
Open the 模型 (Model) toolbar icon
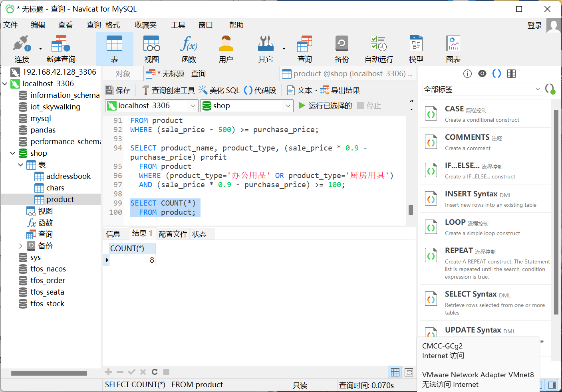click(416, 49)
